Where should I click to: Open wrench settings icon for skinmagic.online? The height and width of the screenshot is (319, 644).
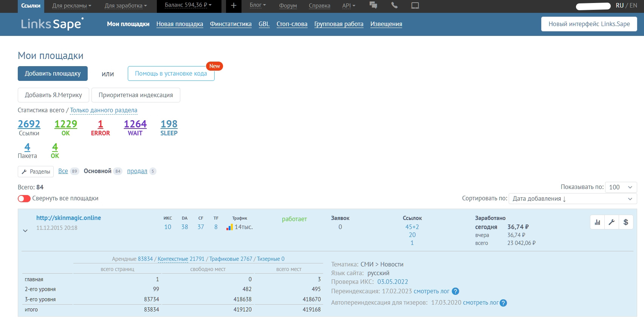point(611,222)
